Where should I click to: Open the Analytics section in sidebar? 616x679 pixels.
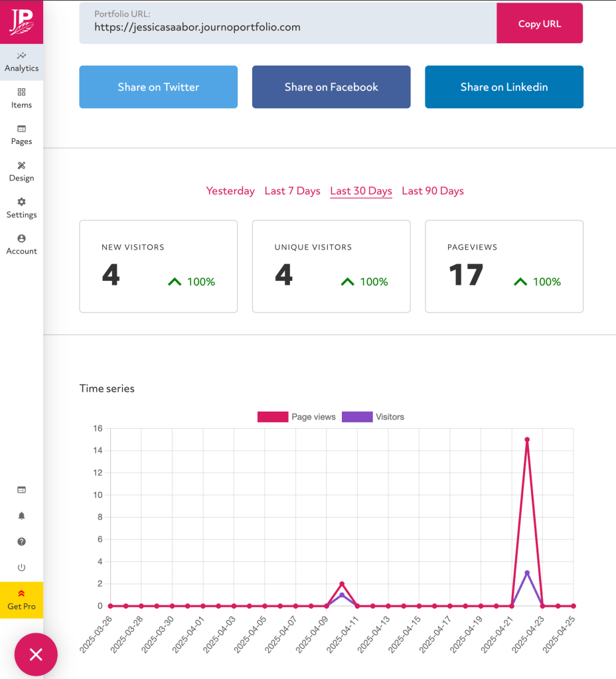point(21,62)
